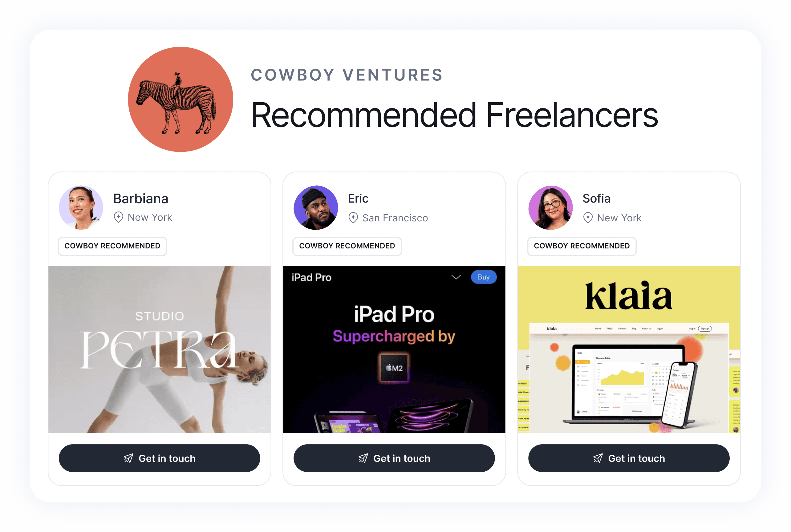Click Eric's profile avatar
This screenshot has height=532, width=791.
coord(316,208)
